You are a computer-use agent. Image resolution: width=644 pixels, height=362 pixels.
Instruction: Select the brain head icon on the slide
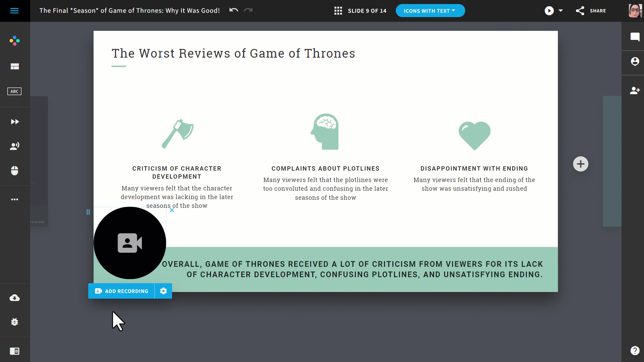pos(325,132)
